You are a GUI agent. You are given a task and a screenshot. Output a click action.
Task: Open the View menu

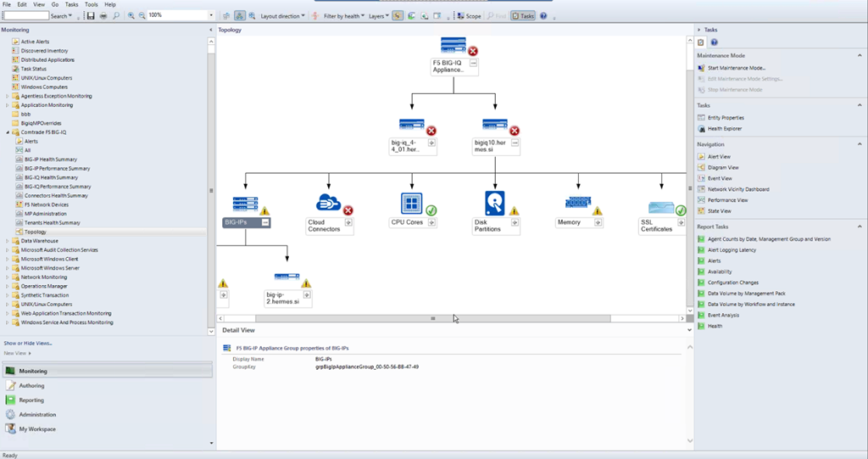point(39,4)
